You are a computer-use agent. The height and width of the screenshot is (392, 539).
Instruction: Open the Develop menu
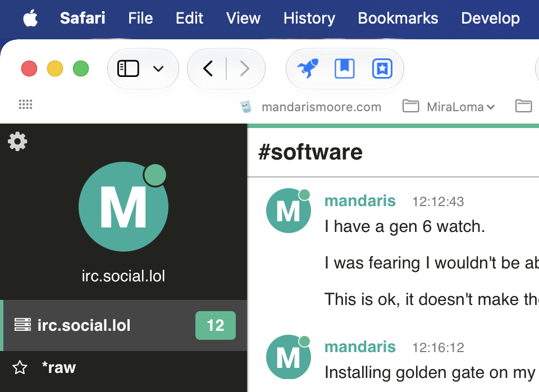(x=491, y=18)
